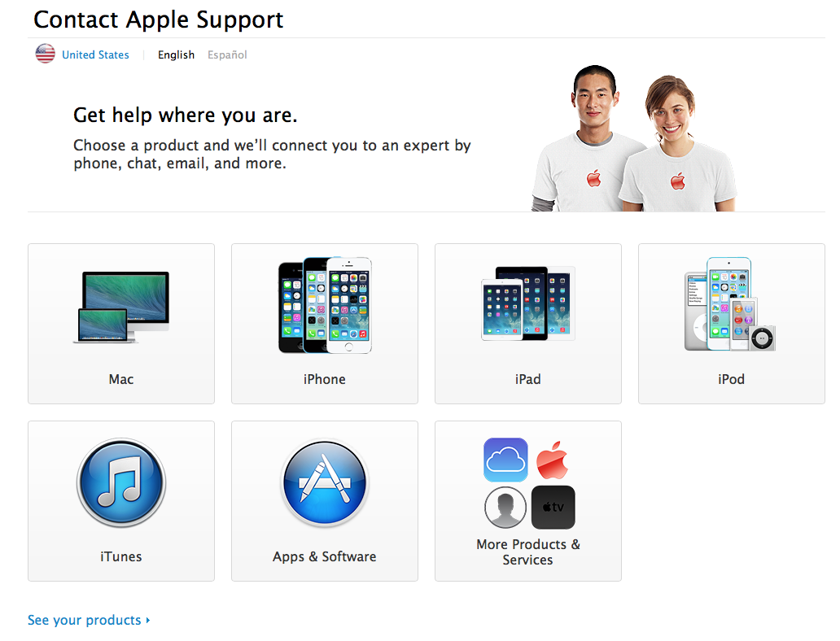Choose the iPad tablets image
840x641 pixels.
coord(528,303)
